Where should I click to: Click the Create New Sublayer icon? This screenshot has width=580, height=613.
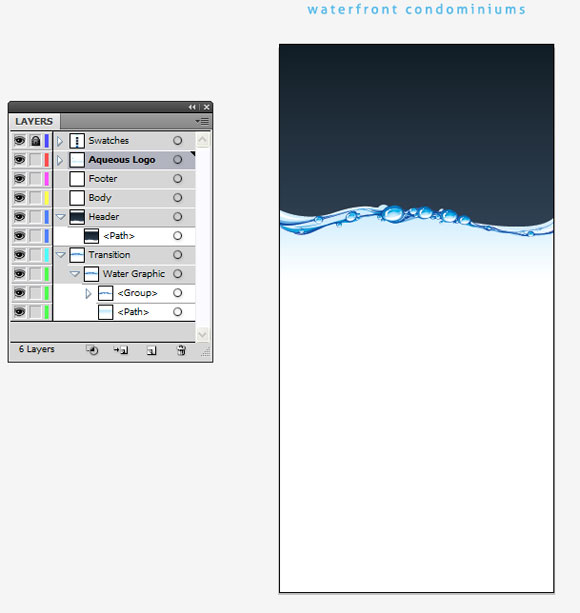(121, 350)
